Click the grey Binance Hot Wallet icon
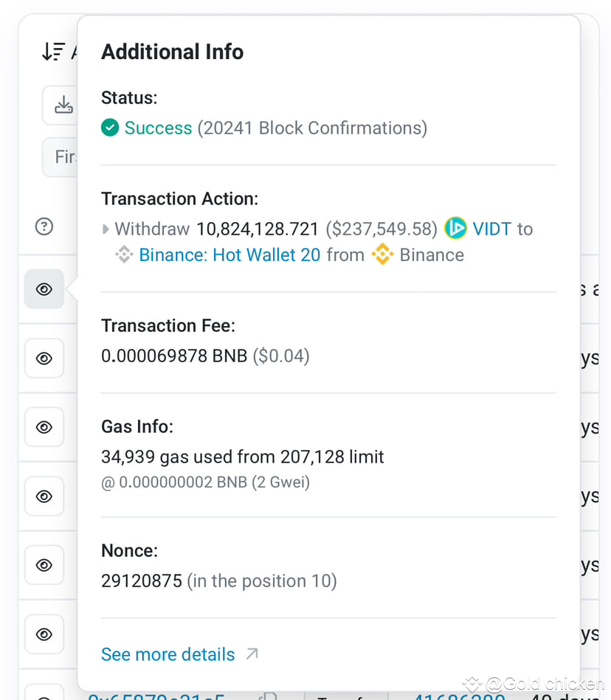The height and width of the screenshot is (700, 611). 124,254
